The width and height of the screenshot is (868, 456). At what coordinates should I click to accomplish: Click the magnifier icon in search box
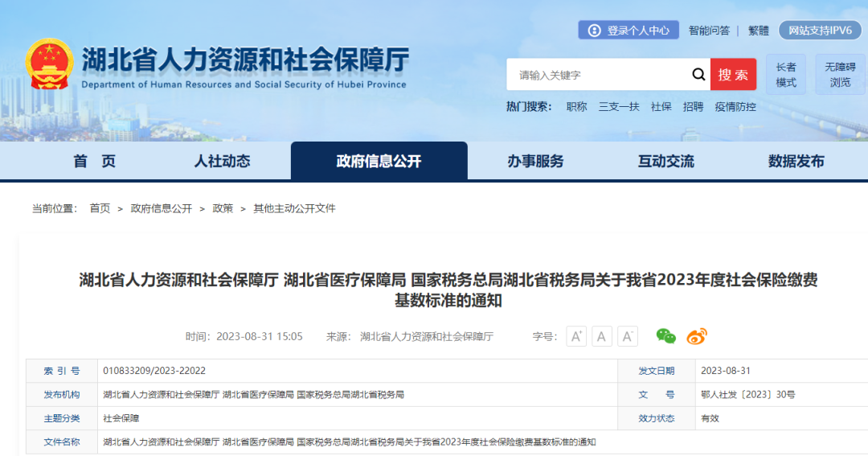coord(698,74)
